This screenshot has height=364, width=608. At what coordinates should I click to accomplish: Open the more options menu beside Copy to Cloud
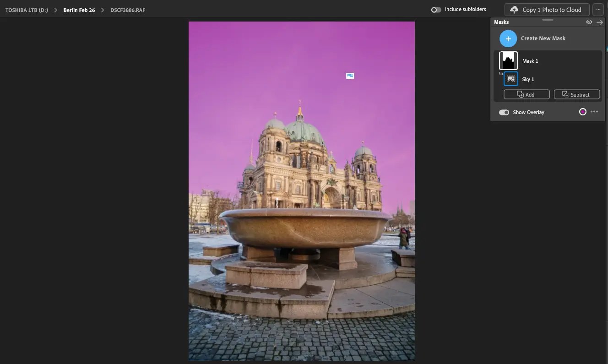598,10
